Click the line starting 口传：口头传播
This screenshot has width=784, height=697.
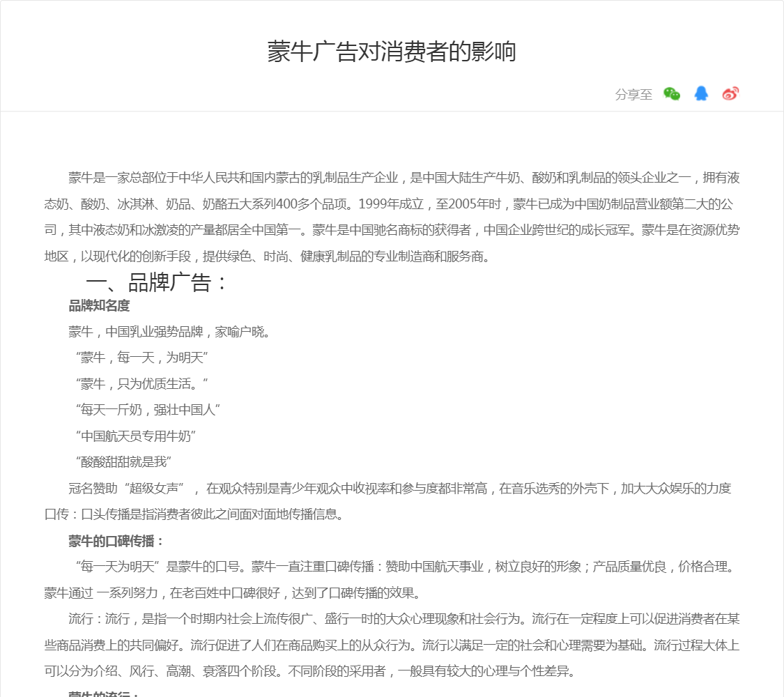194,514
